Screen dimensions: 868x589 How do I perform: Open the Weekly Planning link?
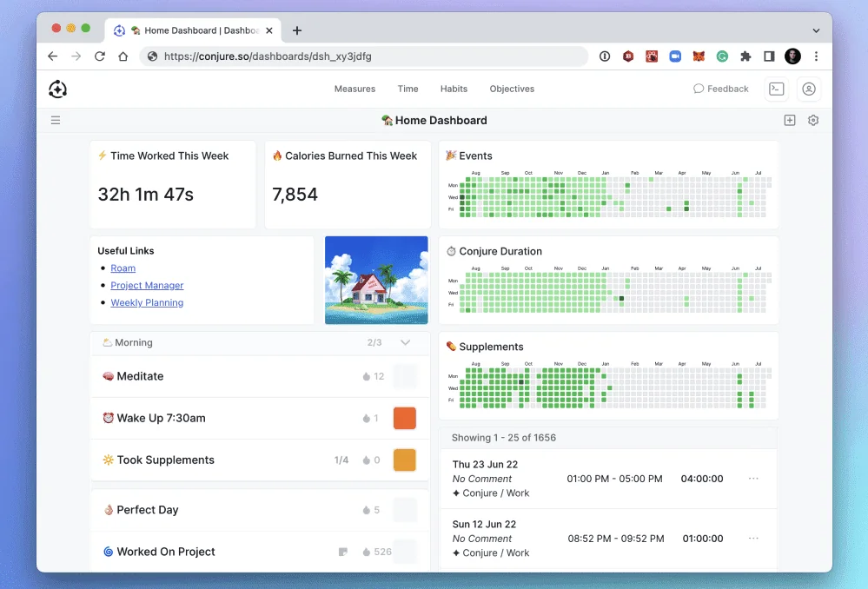tap(147, 303)
